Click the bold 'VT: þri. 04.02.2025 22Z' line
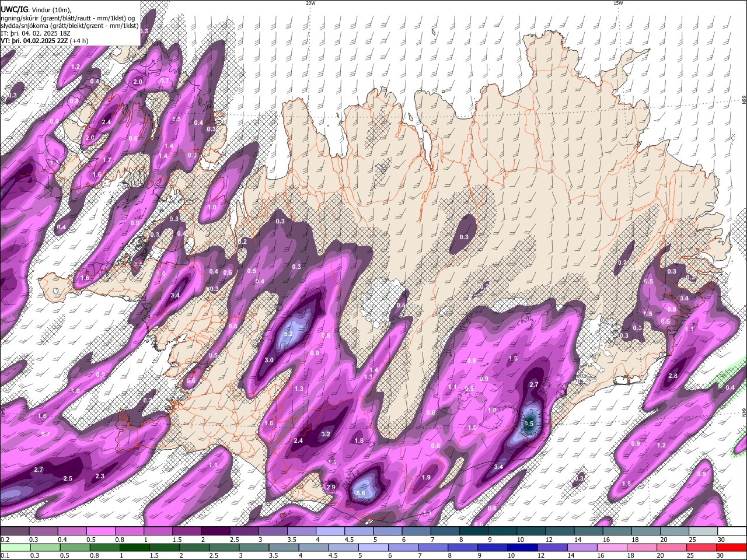 tap(34, 41)
